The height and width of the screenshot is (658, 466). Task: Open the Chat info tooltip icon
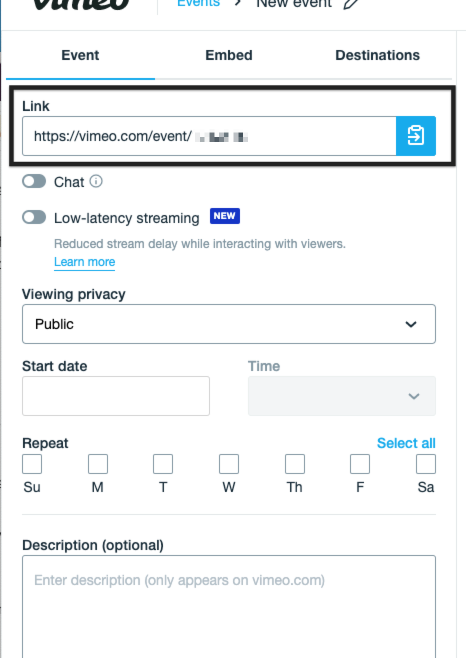click(96, 181)
